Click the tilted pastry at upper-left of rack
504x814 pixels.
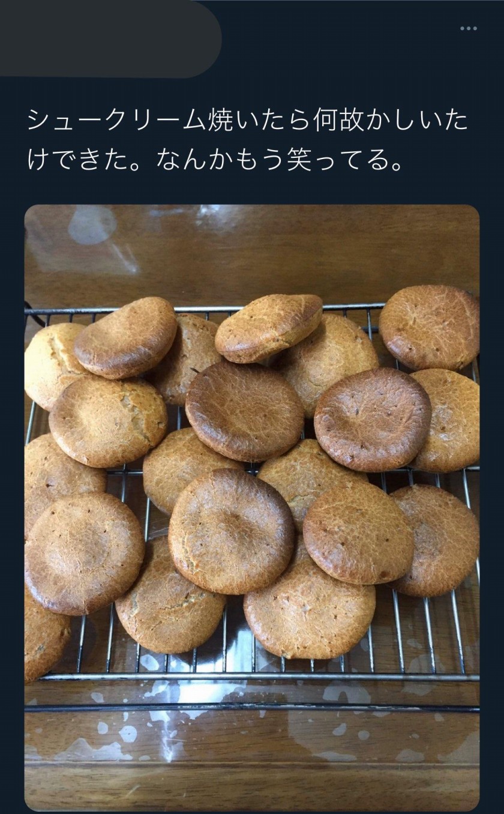point(125,337)
